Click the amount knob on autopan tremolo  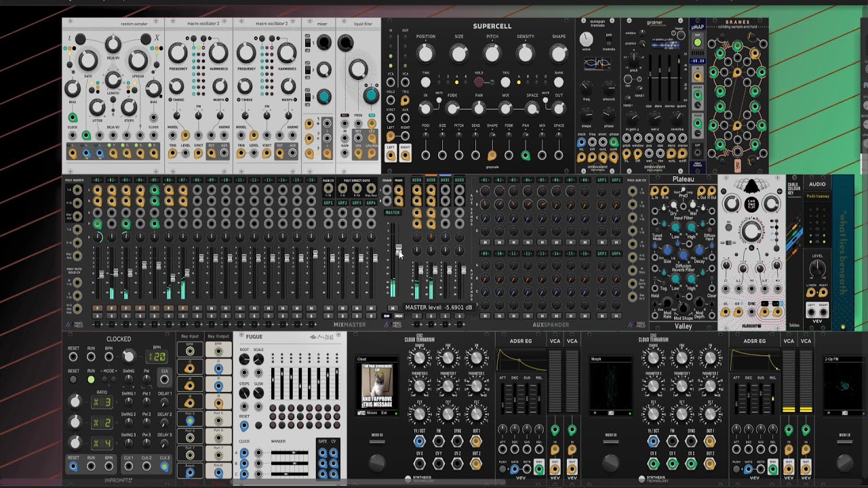pos(608,87)
